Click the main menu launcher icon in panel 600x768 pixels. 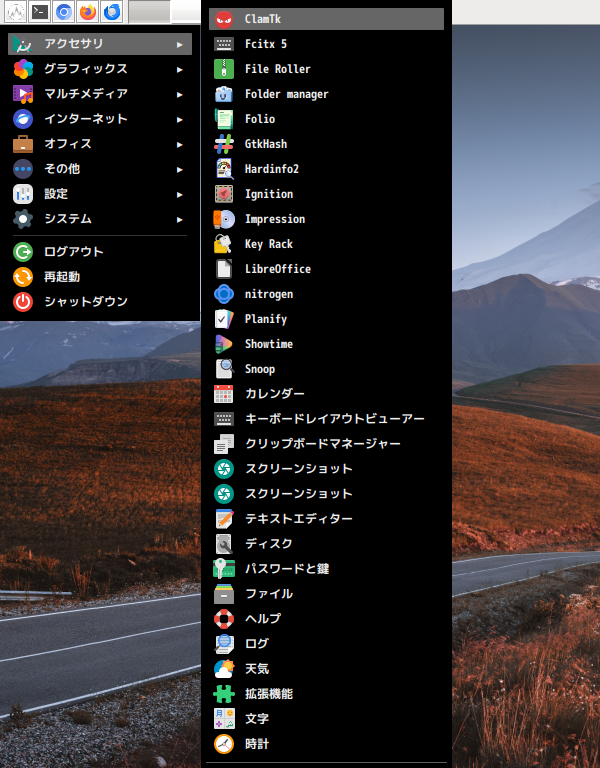(x=15, y=12)
